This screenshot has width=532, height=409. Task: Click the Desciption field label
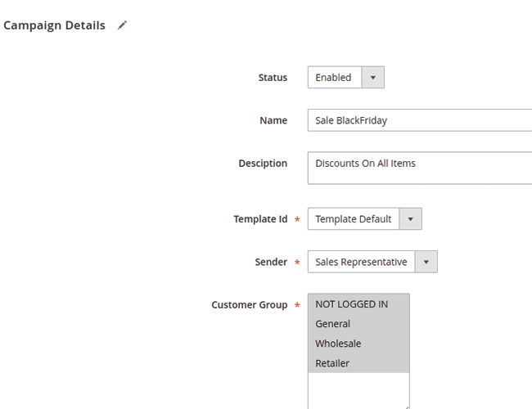tap(263, 164)
